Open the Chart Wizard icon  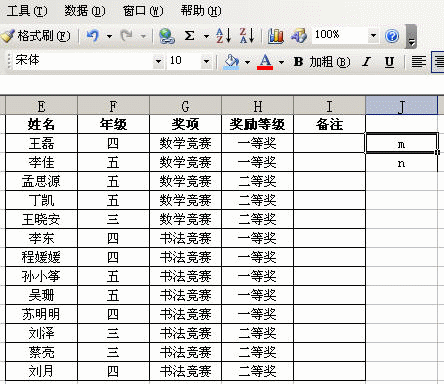click(x=276, y=36)
